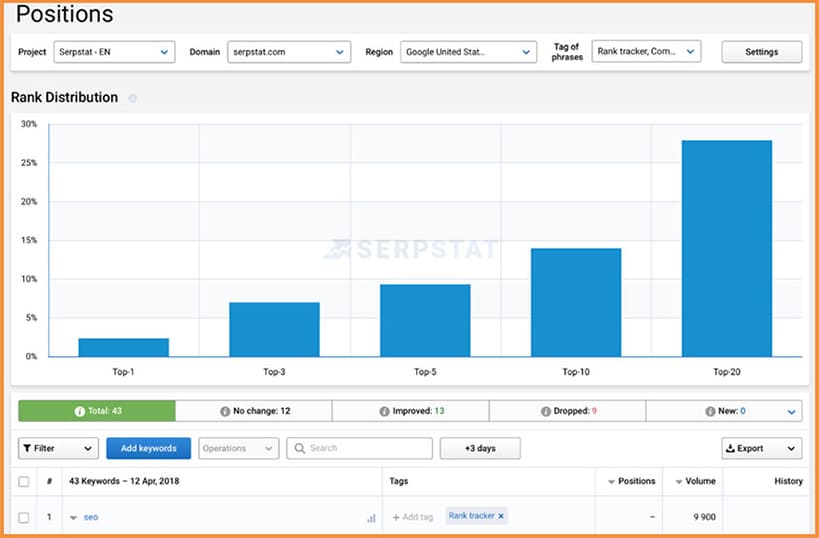The width and height of the screenshot is (819, 538).
Task: Select the Top-20 bar in chart
Action: tap(727, 249)
